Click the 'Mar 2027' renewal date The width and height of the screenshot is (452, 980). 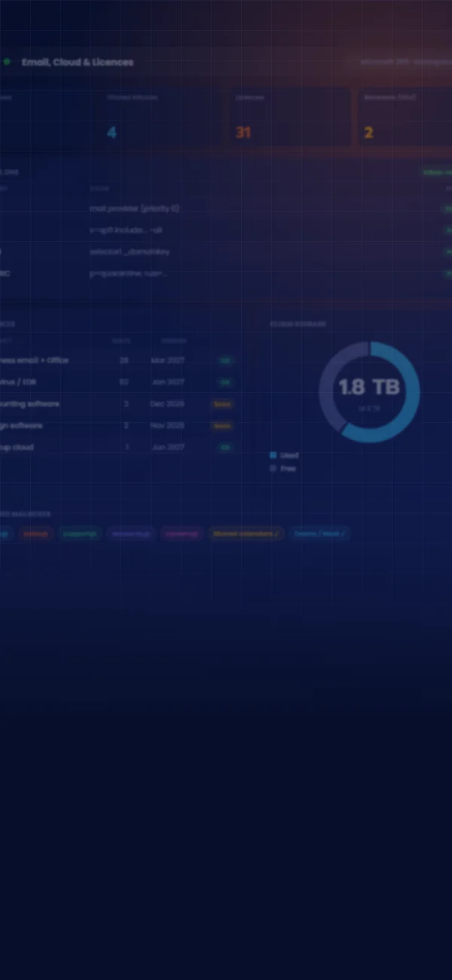click(167, 360)
